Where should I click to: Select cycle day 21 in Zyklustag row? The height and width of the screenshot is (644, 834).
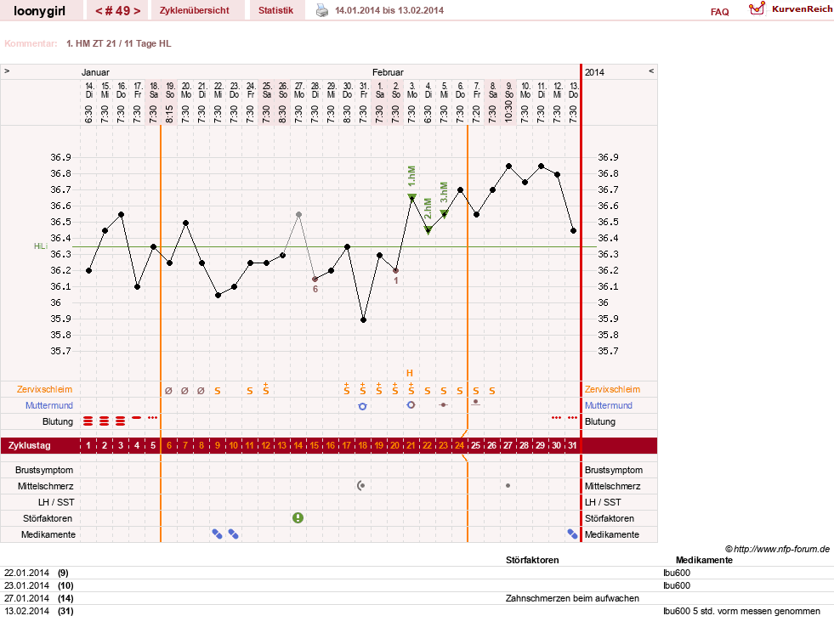(411, 445)
